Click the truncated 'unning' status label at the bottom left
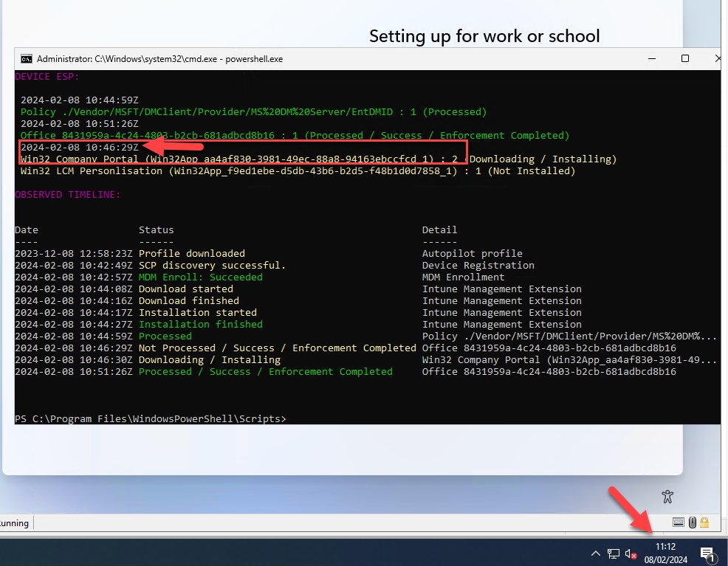 click(x=14, y=523)
